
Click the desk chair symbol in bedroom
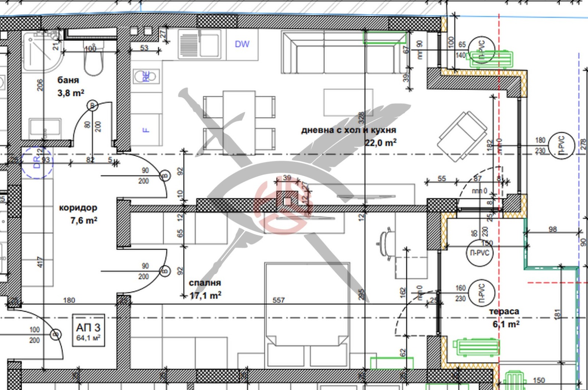click(x=385, y=243)
